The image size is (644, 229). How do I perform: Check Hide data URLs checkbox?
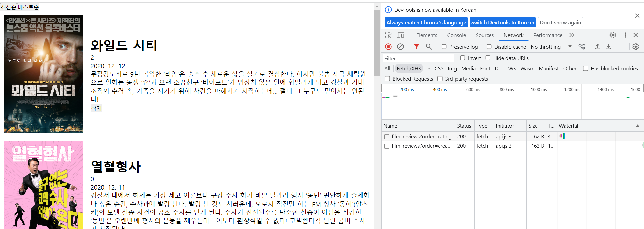point(488,58)
